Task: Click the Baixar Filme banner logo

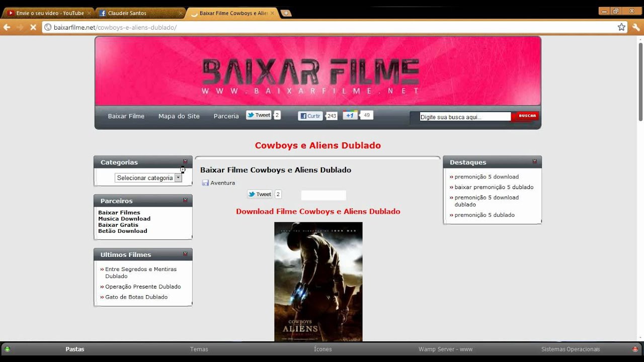Action: [310, 76]
